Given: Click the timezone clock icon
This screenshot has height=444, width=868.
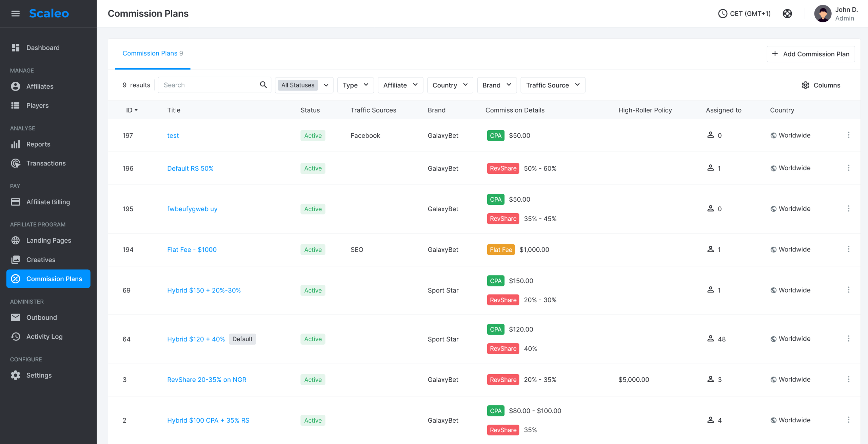Looking at the screenshot, I should click(723, 14).
